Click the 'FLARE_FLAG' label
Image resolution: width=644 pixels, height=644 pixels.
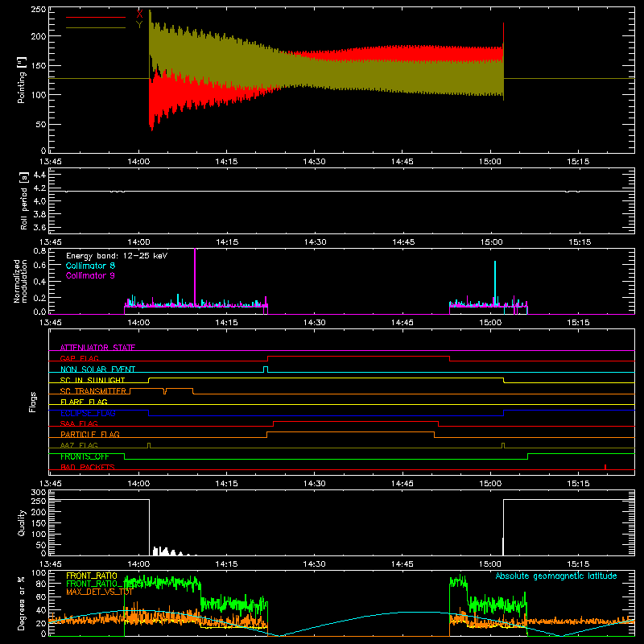point(84,402)
